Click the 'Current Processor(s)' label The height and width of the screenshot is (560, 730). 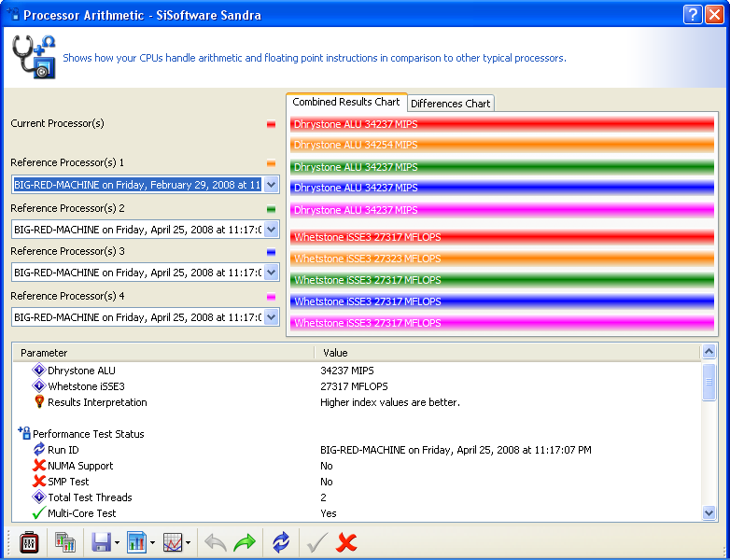(x=57, y=123)
